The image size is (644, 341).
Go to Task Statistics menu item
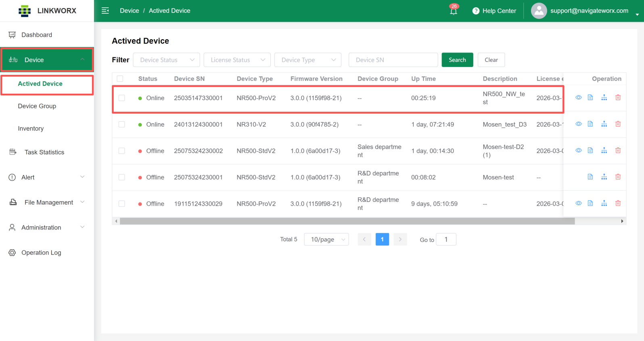(x=44, y=152)
